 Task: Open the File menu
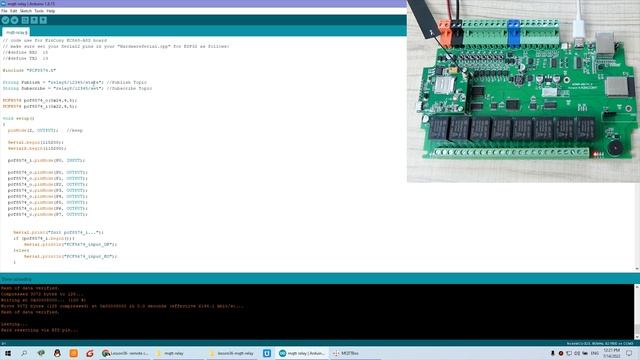[x=4, y=11]
